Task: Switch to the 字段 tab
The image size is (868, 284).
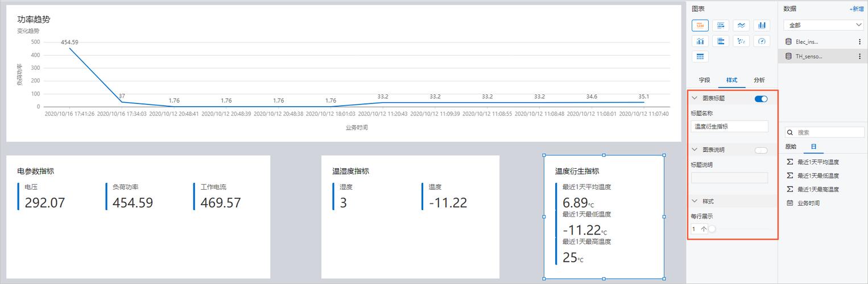Action: [704, 80]
